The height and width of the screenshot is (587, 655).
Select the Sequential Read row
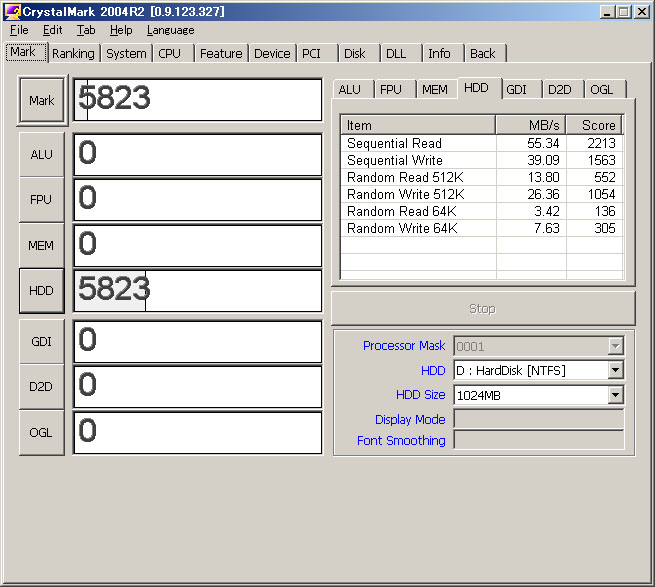(482, 143)
